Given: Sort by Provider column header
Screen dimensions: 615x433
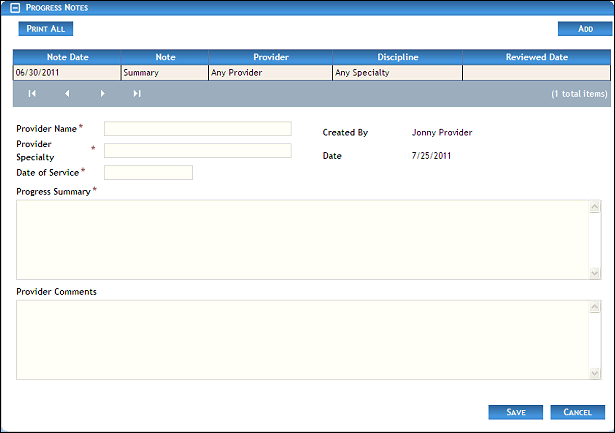Looking at the screenshot, I should (x=270, y=57).
